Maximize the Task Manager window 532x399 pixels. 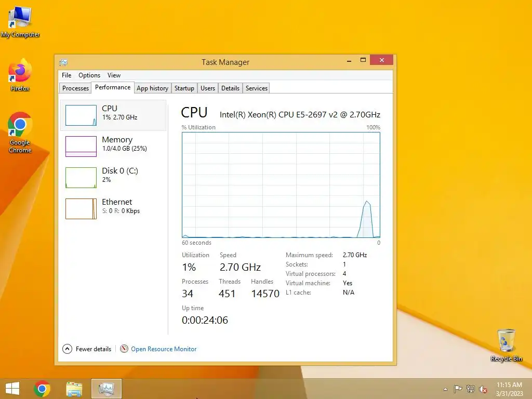pyautogui.click(x=363, y=60)
